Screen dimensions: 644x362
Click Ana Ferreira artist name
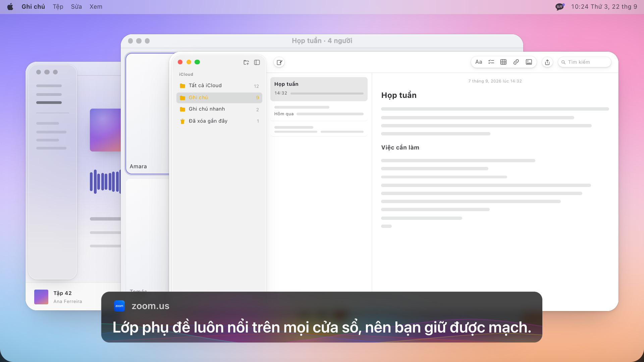coord(68,301)
